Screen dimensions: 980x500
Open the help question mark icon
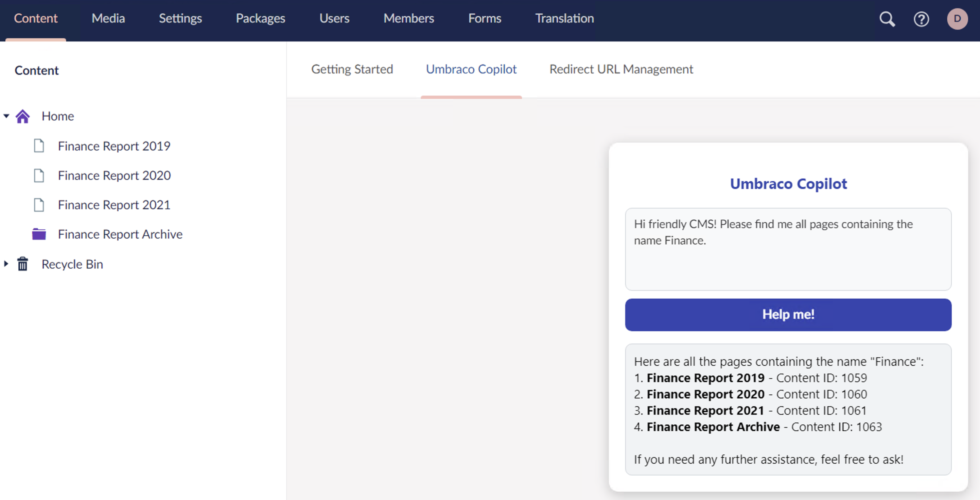coord(921,19)
